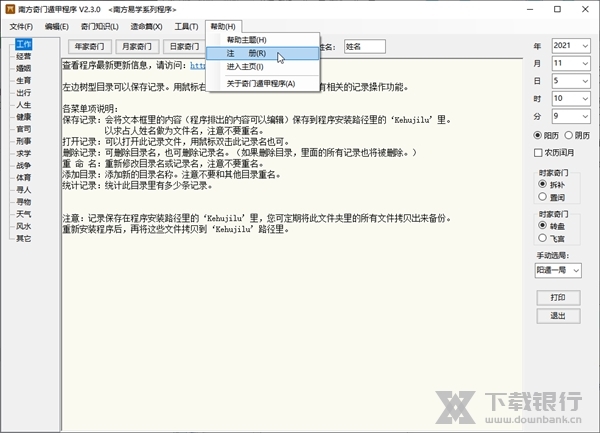Image resolution: width=600 pixels, height=433 pixels.
Task: Select the 天气 tree category
Action: coord(23,214)
